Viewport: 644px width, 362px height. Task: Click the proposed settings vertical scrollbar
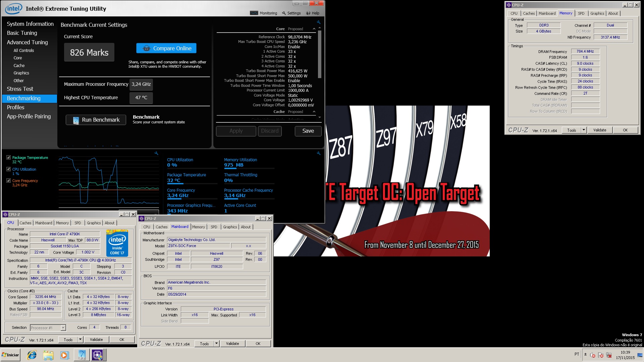tap(320, 54)
